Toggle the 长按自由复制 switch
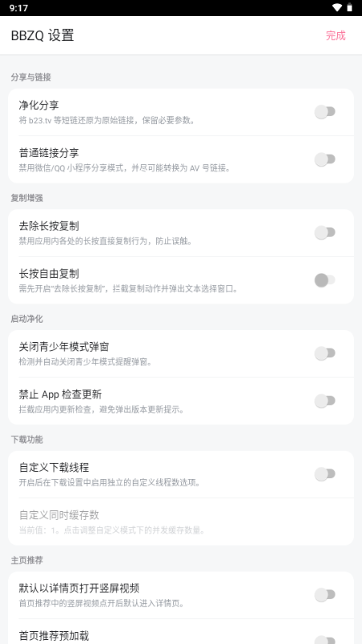This screenshot has width=362, height=644. pos(325,280)
